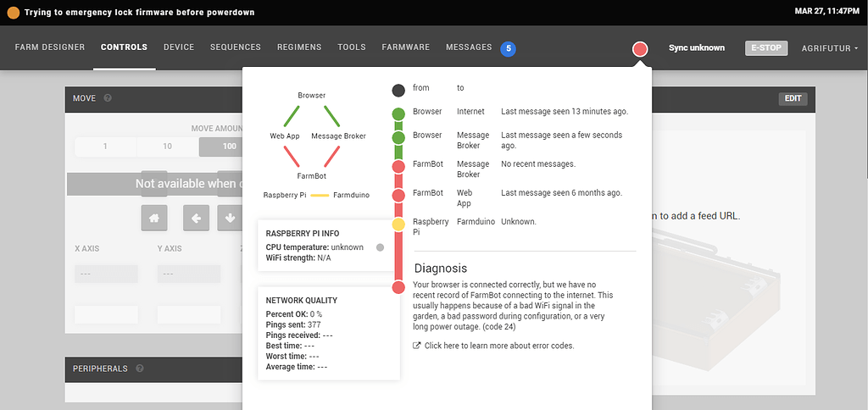The height and width of the screenshot is (410, 868).
Task: Go to the Device page
Action: coord(179,47)
